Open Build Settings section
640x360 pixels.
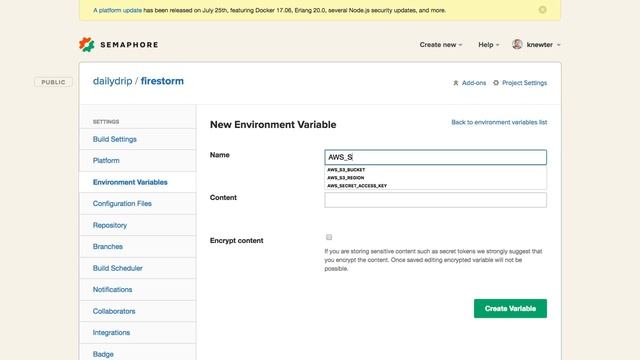(x=138, y=139)
